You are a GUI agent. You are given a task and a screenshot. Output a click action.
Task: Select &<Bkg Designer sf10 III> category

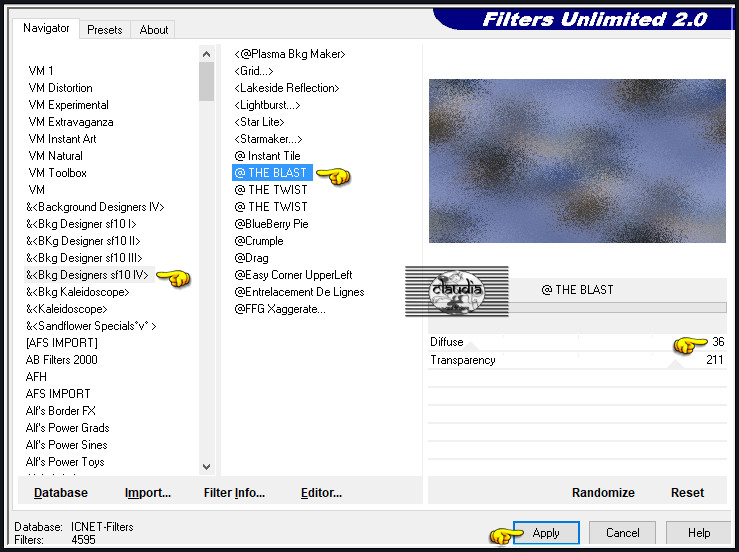[84, 257]
